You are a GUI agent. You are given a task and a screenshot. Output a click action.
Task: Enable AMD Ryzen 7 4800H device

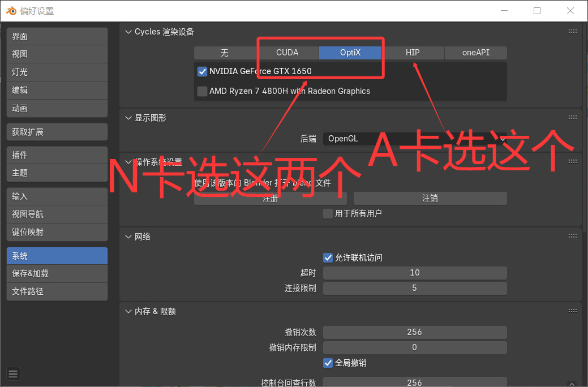click(202, 91)
